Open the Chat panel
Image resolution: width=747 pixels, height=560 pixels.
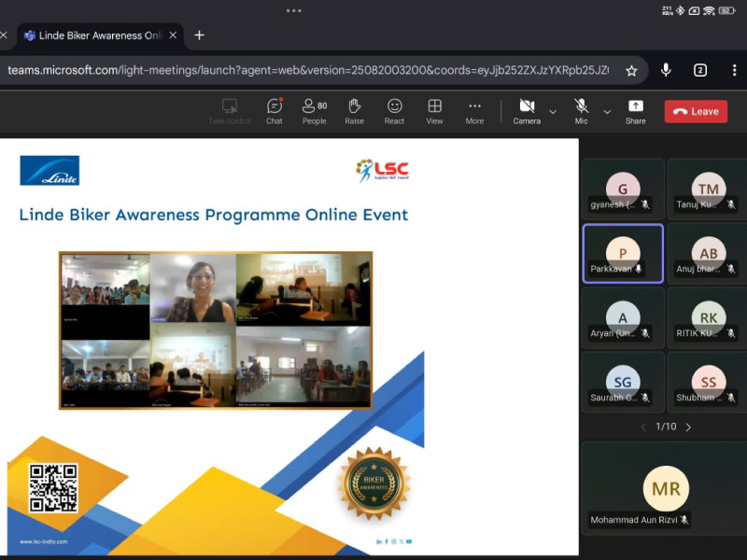[x=275, y=111]
